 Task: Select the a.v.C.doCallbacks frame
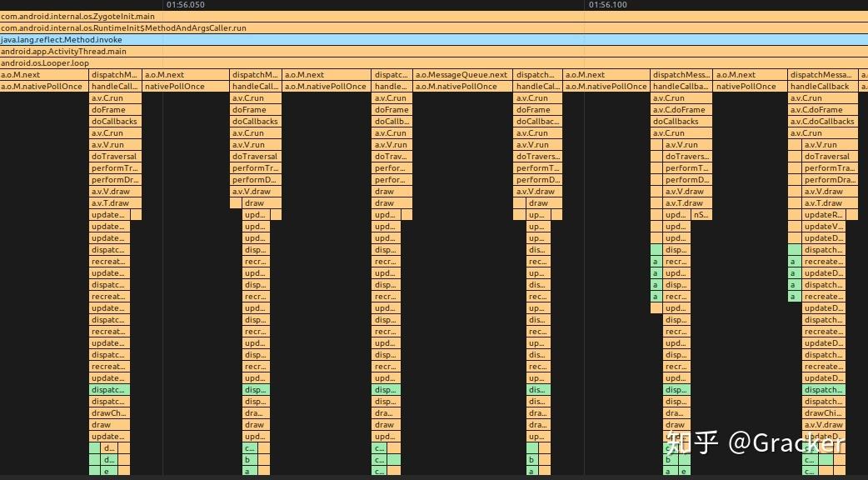(x=823, y=121)
